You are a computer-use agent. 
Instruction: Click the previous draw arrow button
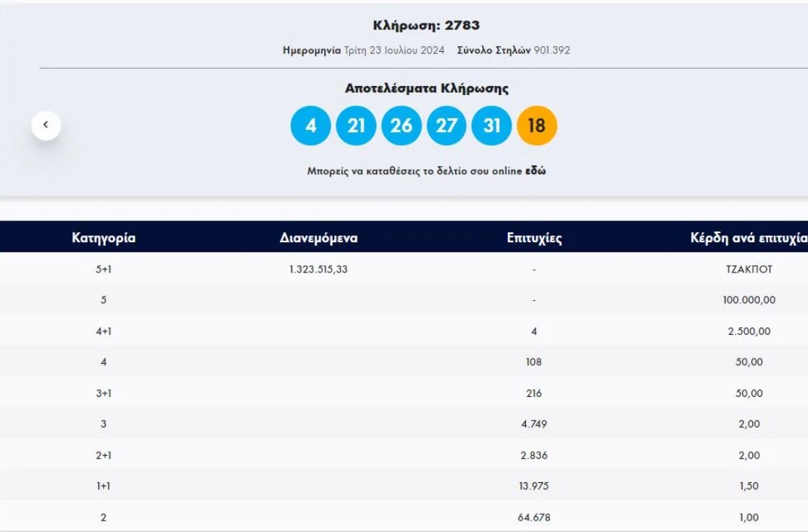[46, 125]
